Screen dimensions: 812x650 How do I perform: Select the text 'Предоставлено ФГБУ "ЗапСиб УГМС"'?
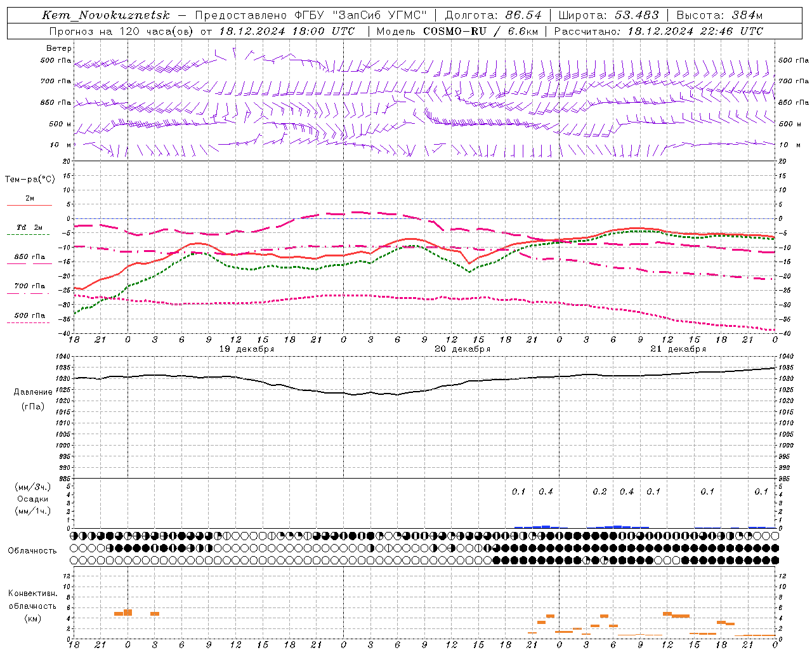pos(311,15)
